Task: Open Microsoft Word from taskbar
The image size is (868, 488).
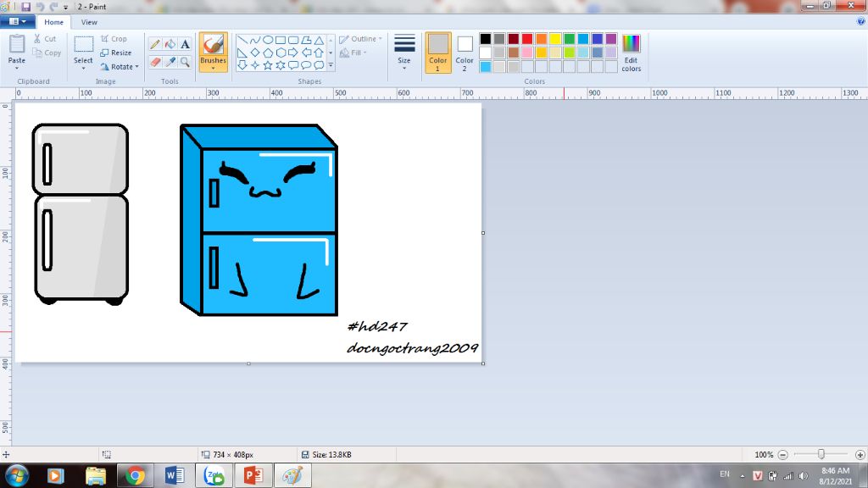Action: point(175,475)
